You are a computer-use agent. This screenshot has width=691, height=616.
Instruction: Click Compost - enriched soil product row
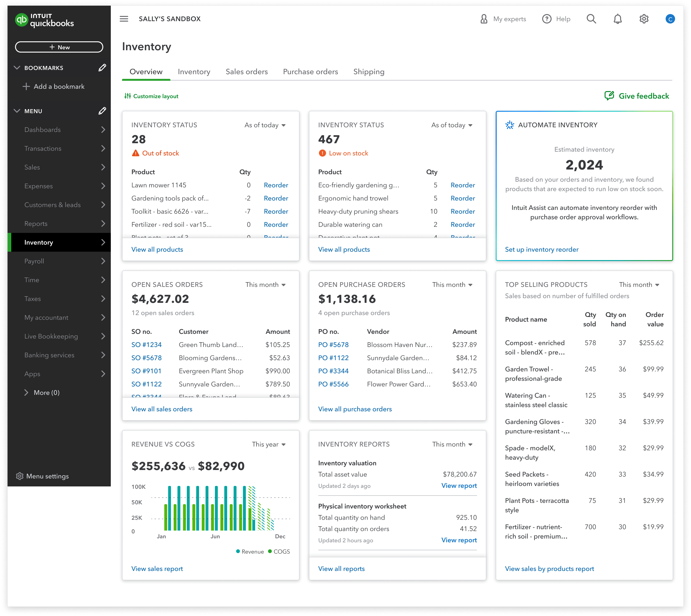(584, 347)
